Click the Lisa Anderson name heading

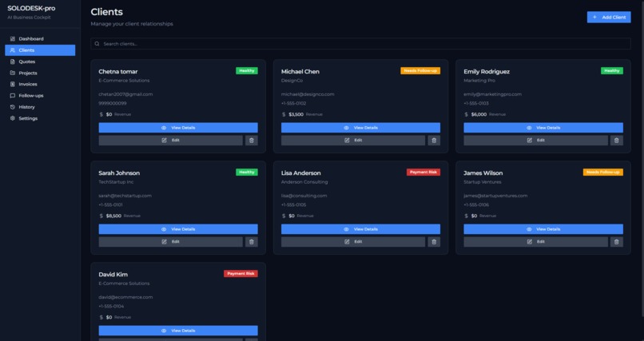click(301, 172)
